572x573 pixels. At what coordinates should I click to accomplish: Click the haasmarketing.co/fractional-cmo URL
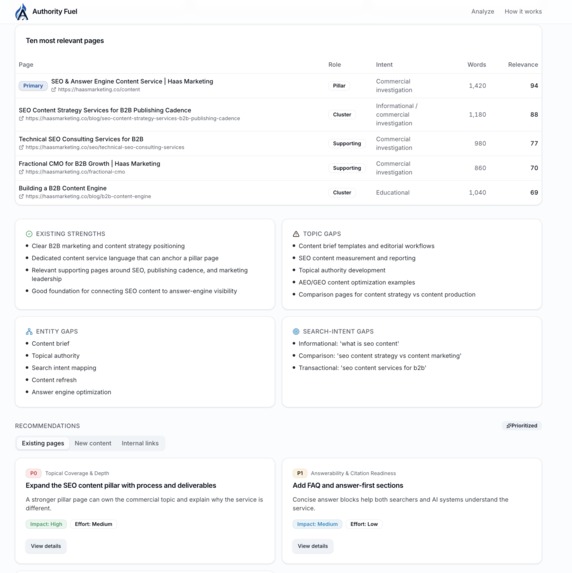click(75, 172)
